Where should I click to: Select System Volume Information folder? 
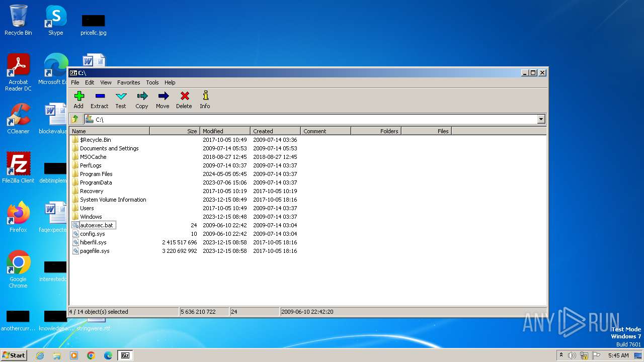pos(113,200)
